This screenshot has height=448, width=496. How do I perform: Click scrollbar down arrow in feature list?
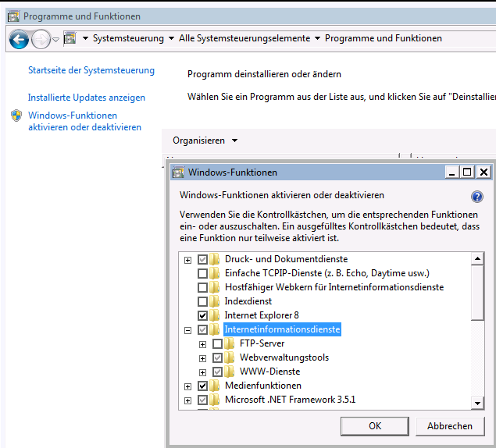[477, 403]
